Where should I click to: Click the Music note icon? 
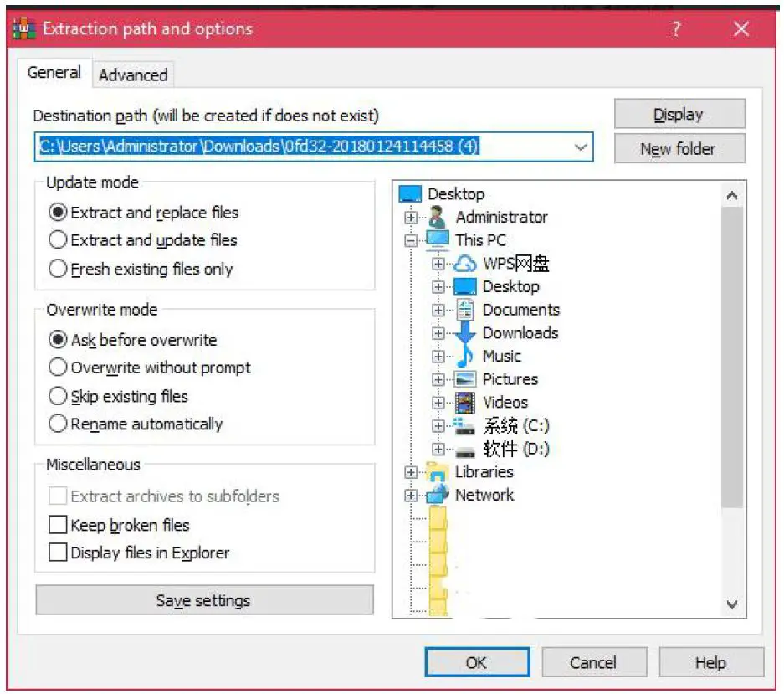click(x=465, y=356)
